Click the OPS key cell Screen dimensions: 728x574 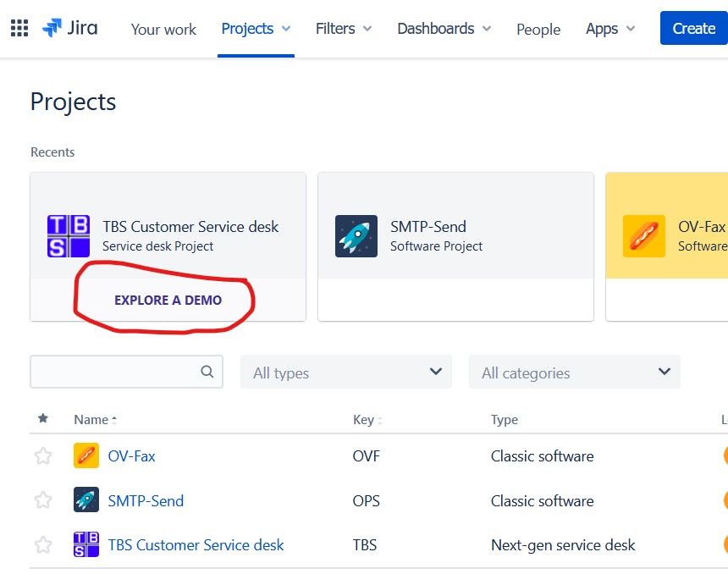[x=367, y=500]
